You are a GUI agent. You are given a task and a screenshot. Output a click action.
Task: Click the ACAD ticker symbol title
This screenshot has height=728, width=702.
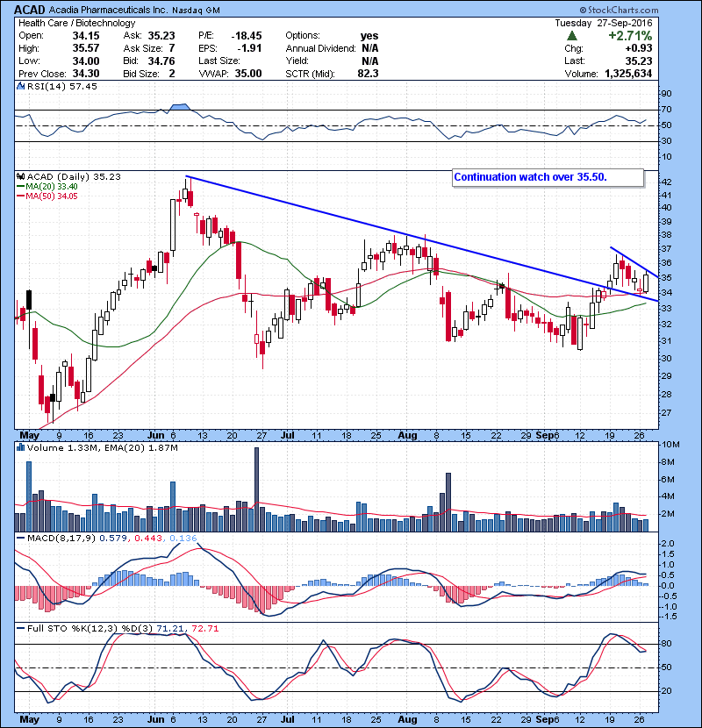click(30, 10)
